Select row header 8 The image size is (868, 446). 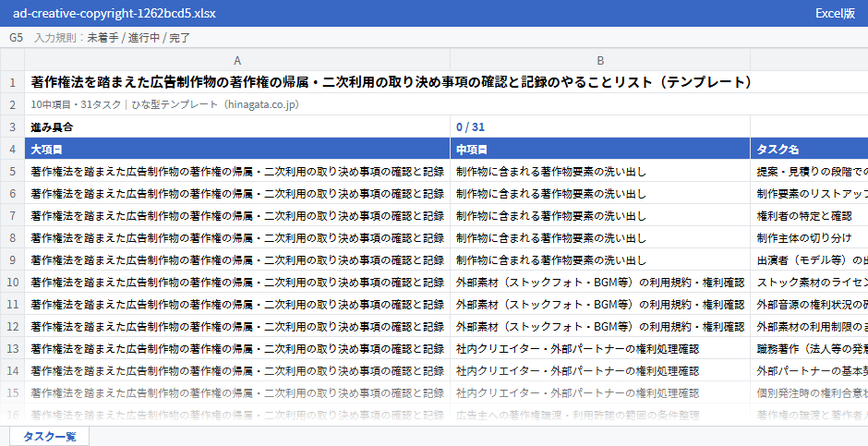click(12, 237)
